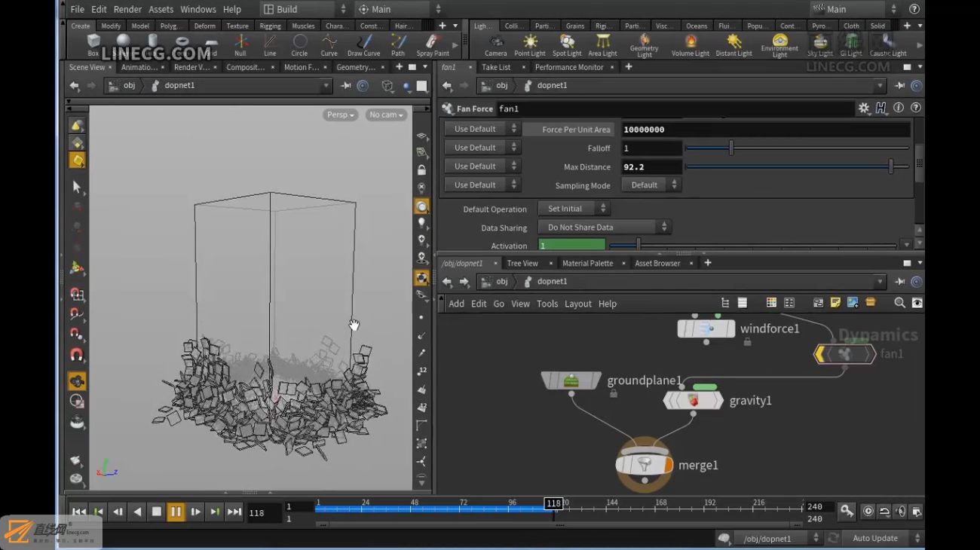Add a Volume Light
The width and height of the screenshot is (980, 550).
pyautogui.click(x=691, y=44)
